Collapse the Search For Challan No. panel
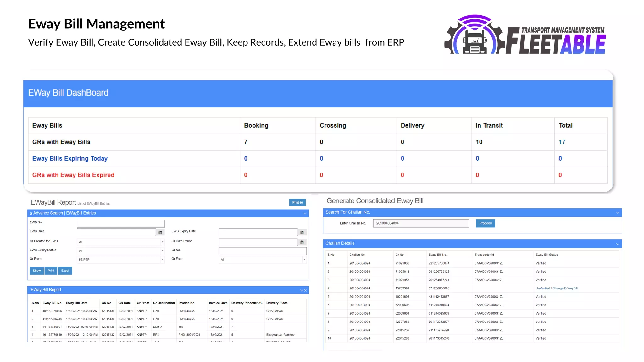 (x=618, y=213)
